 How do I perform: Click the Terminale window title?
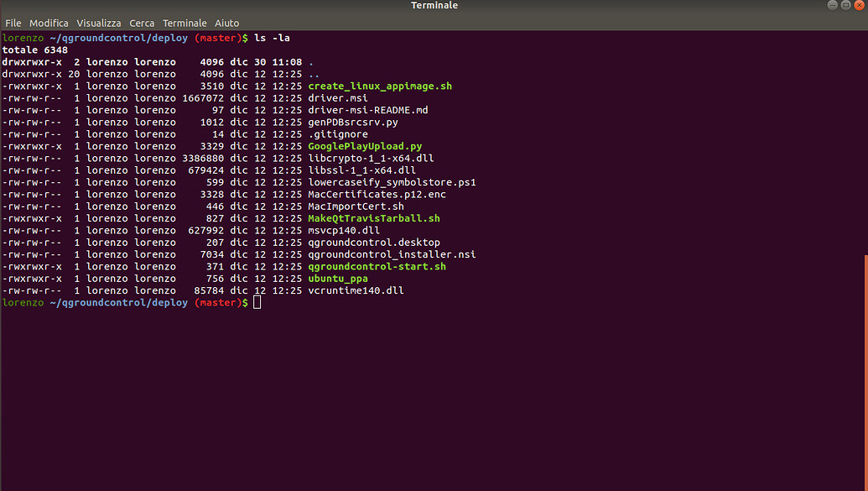[x=434, y=6]
